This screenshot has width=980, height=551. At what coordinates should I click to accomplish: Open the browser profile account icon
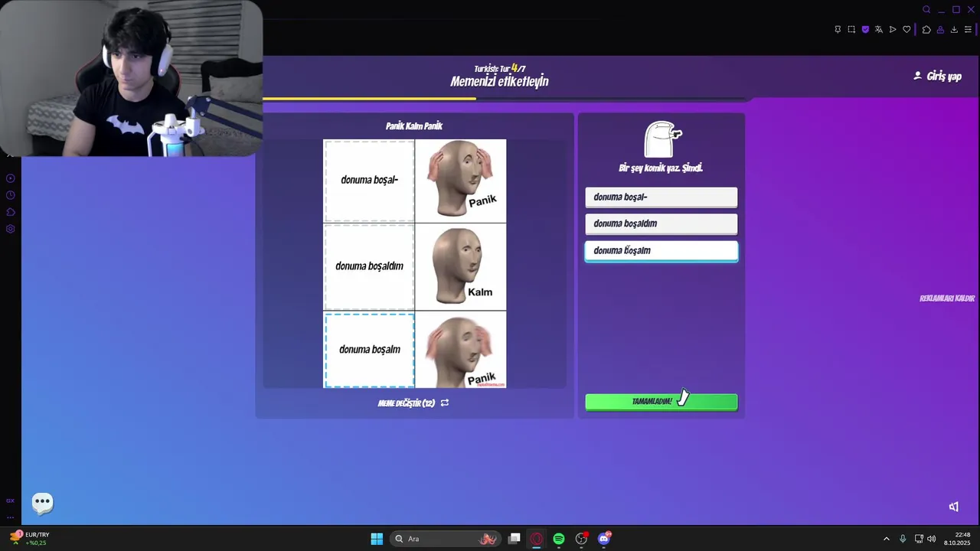(940, 30)
